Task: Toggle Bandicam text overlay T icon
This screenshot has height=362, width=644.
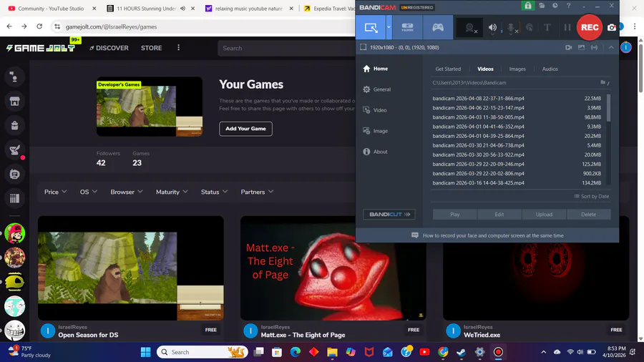Action: [547, 27]
